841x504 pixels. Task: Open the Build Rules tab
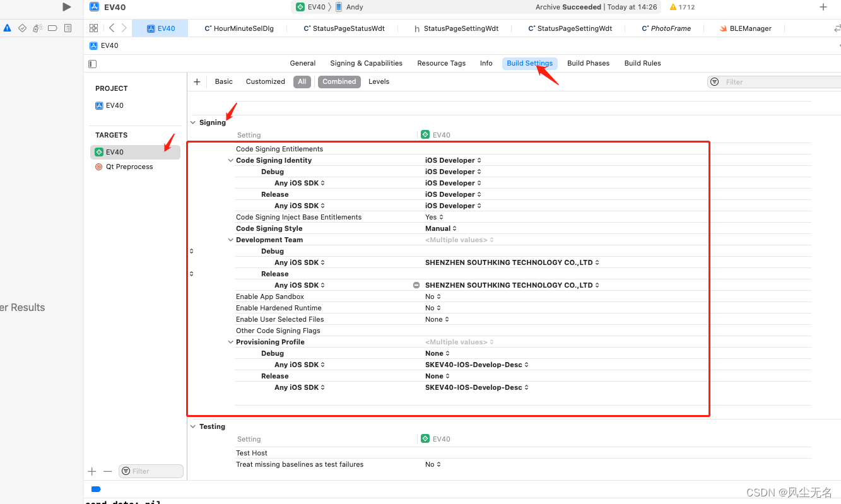(642, 63)
